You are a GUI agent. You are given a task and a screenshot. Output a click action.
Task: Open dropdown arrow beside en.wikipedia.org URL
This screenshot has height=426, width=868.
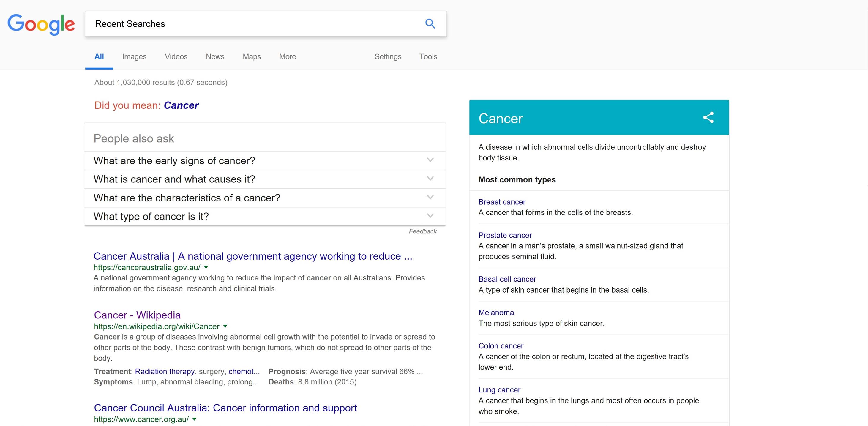point(225,326)
